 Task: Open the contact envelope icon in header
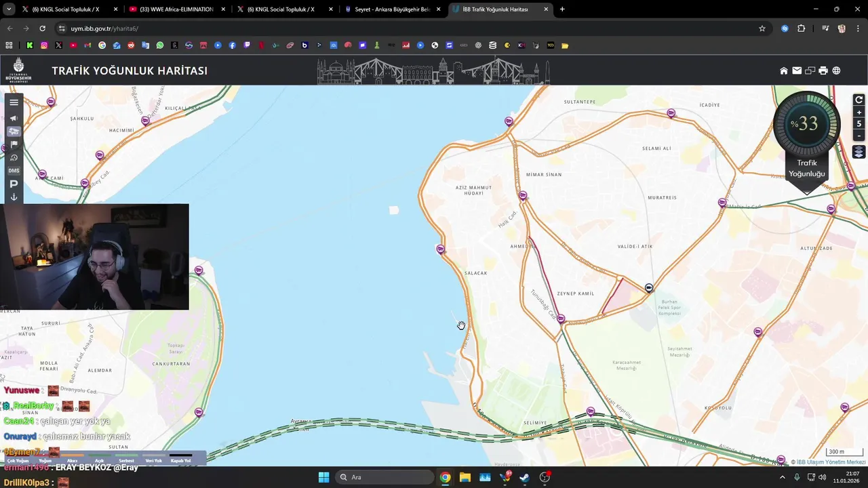[x=797, y=70]
